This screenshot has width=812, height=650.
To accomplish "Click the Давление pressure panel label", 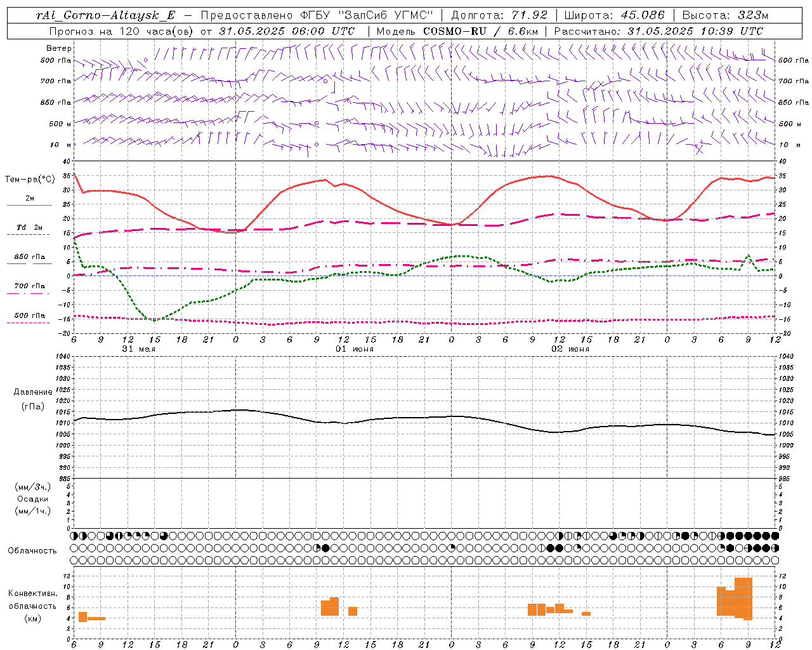I will [x=33, y=392].
